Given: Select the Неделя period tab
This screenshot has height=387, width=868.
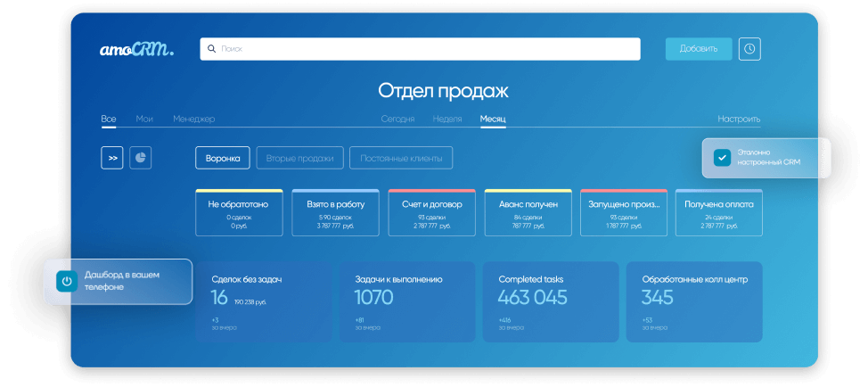Looking at the screenshot, I should pyautogui.click(x=447, y=119).
